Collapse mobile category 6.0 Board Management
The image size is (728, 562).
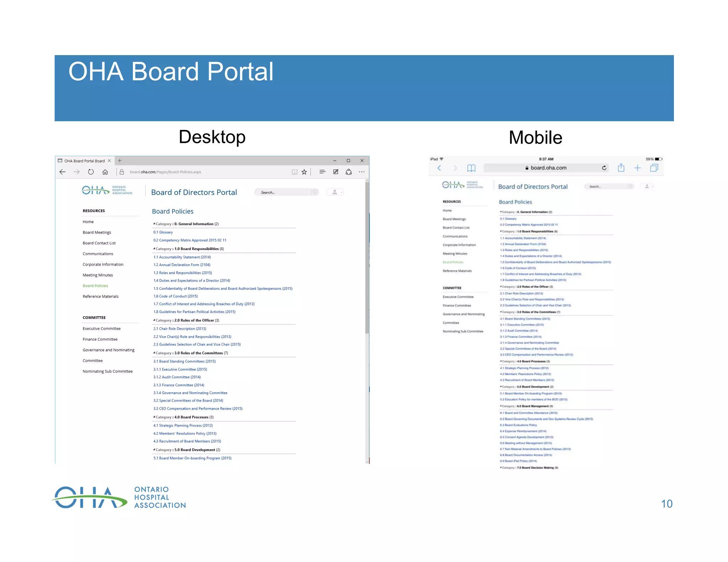[x=501, y=406]
